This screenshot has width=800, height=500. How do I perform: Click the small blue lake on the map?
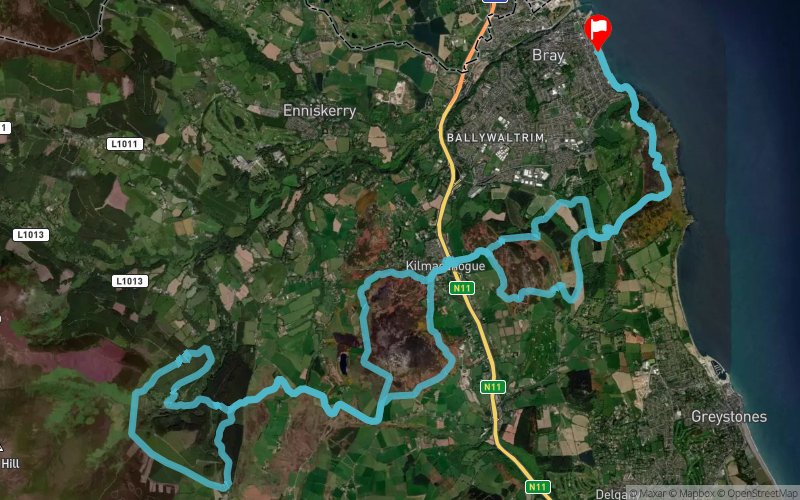coord(343,362)
